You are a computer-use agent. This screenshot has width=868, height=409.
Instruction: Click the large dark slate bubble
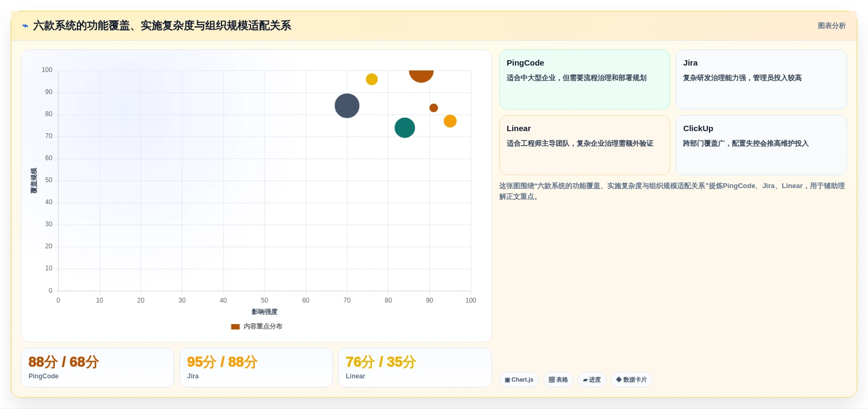[x=347, y=106]
